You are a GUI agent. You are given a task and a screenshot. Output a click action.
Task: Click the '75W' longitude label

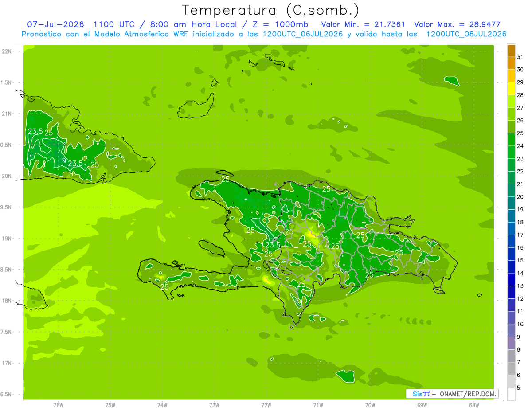point(110,405)
